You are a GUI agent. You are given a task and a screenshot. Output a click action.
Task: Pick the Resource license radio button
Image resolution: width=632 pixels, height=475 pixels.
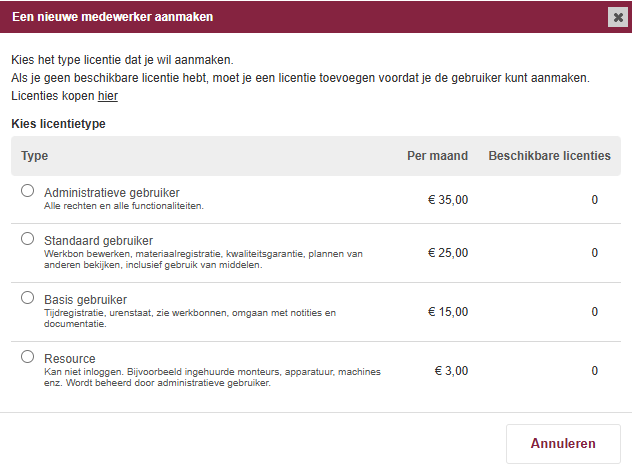27,357
